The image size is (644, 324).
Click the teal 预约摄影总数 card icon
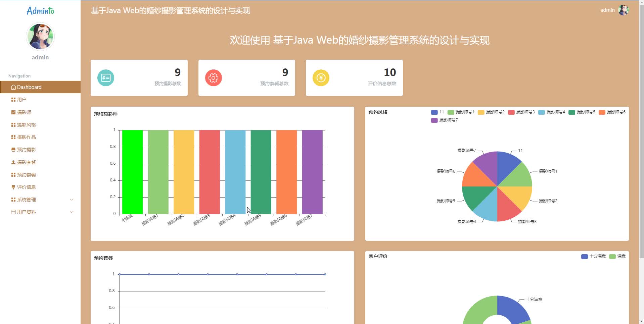(x=106, y=78)
